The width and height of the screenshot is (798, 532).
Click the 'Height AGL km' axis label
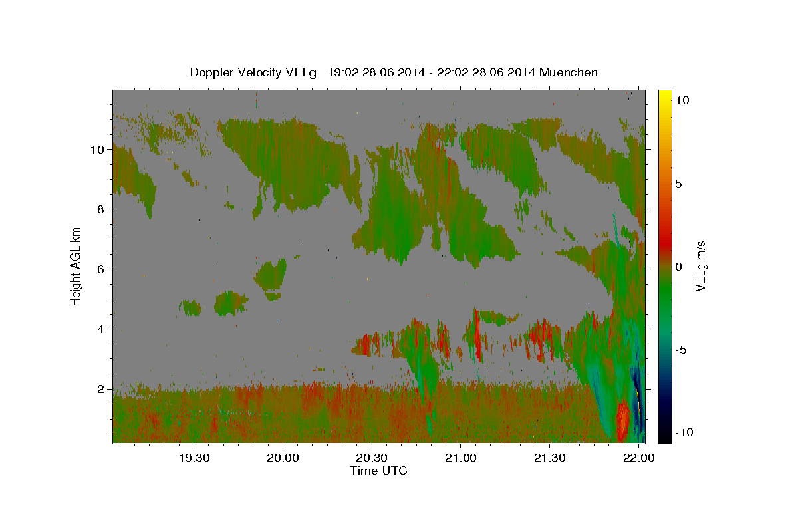point(76,265)
